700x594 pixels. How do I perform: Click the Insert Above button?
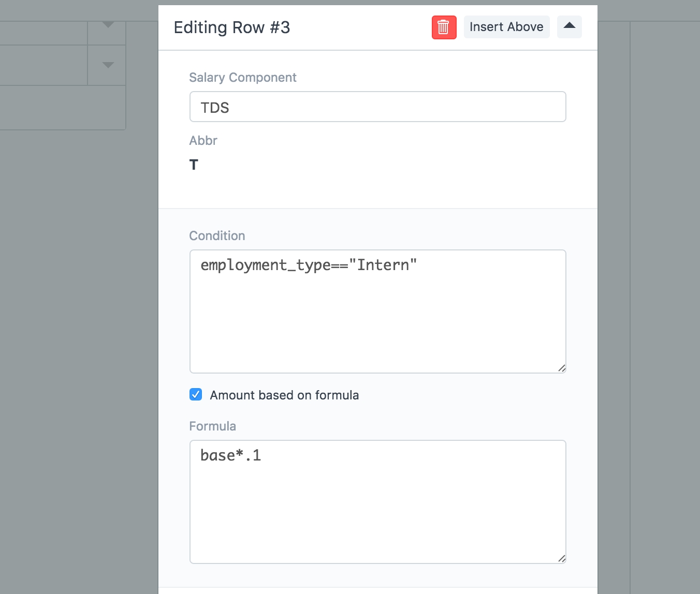(x=506, y=27)
